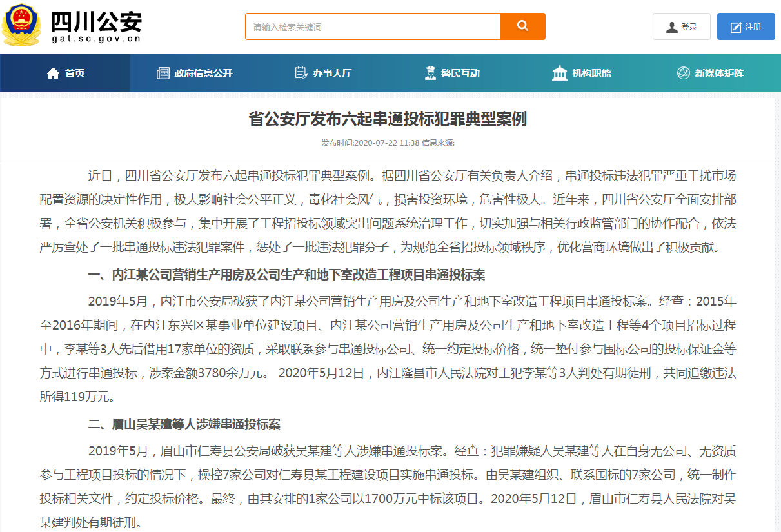Image resolution: width=781 pixels, height=532 pixels.
Task: Click the article headline 省公安厅发布六起串通投标犯罪典型案例
Action: (x=388, y=119)
